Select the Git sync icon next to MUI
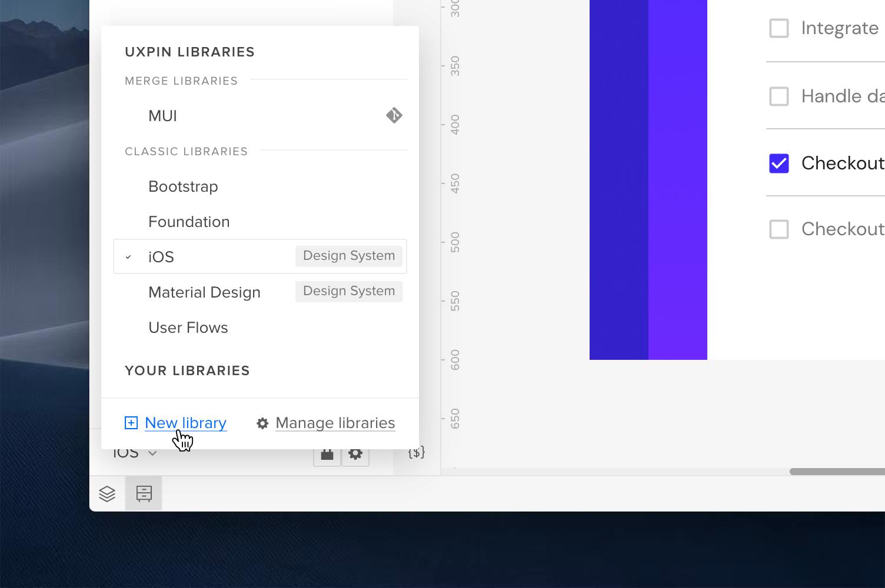 click(x=394, y=115)
